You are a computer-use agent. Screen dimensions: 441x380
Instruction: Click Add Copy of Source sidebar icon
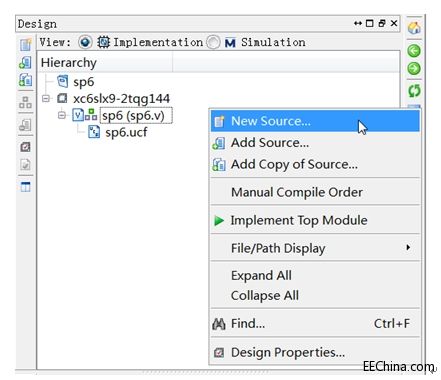coord(25,80)
